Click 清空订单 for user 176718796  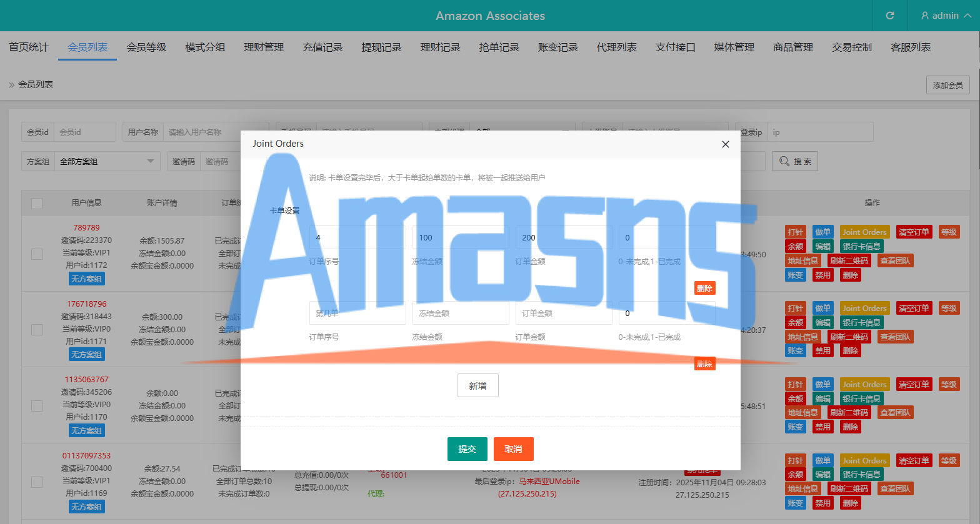pyautogui.click(x=914, y=309)
